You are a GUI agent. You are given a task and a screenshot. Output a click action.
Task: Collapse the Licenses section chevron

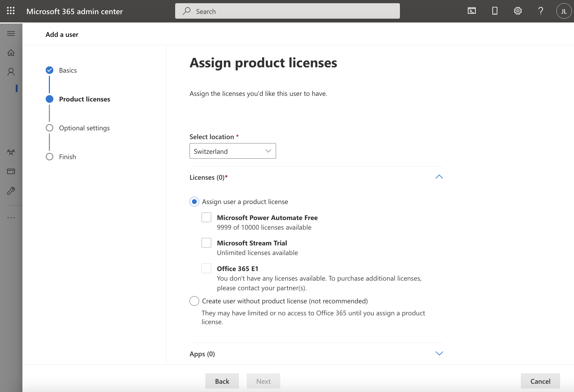[439, 177]
